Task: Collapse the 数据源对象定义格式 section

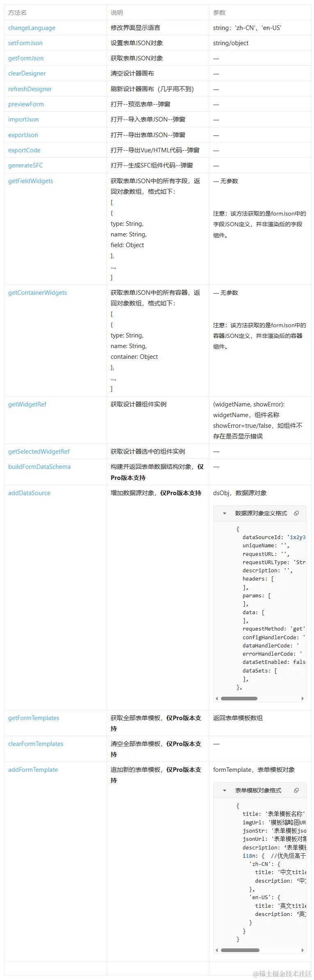Action: (224, 513)
